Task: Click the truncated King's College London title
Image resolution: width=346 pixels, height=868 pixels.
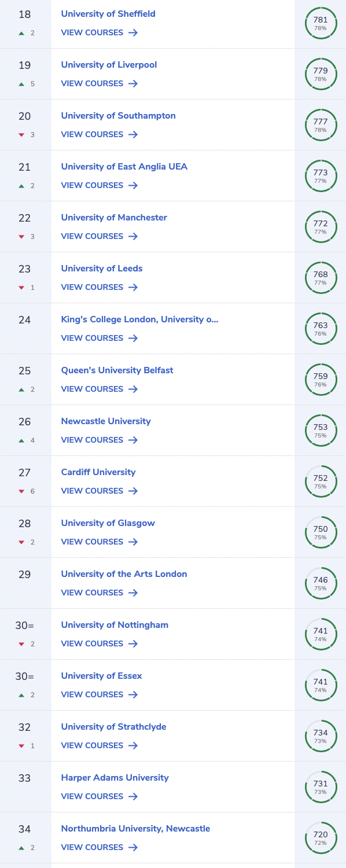Action: 139,319
